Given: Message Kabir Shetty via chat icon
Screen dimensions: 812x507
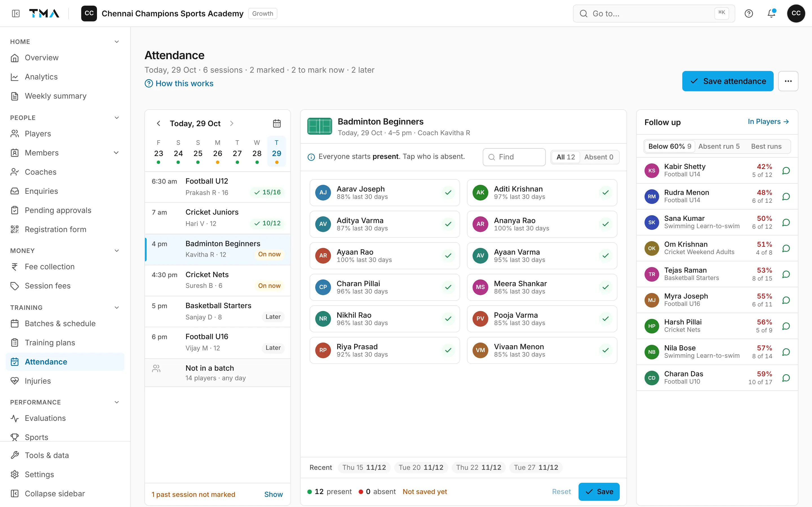Looking at the screenshot, I should coord(786,171).
